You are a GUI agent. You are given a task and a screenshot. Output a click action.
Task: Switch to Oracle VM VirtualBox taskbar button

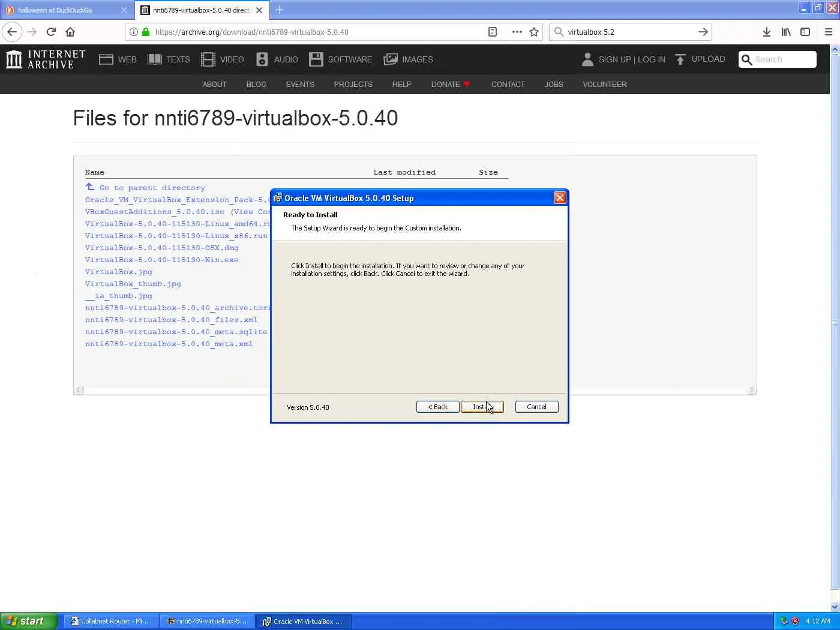coord(304,621)
